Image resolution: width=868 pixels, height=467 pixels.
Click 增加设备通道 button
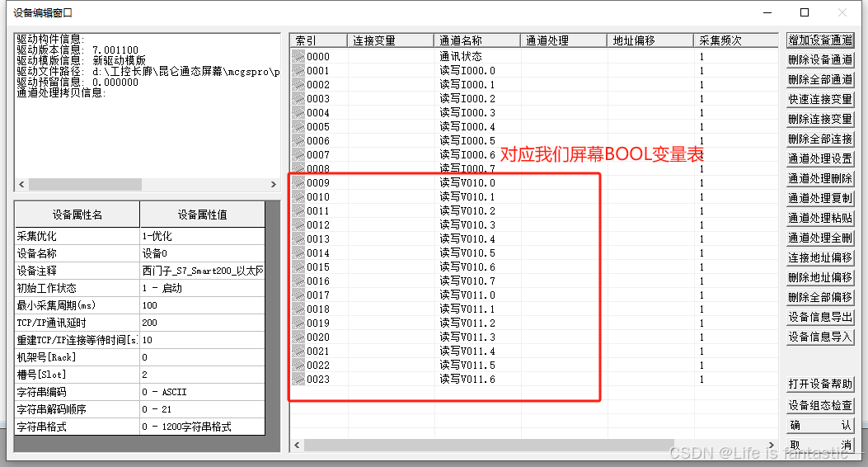(820, 40)
